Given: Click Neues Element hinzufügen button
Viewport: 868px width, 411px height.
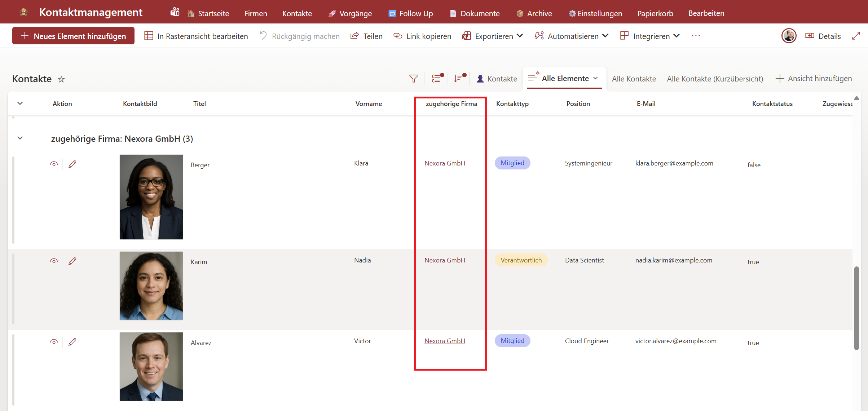Looking at the screenshot, I should pyautogui.click(x=74, y=36).
